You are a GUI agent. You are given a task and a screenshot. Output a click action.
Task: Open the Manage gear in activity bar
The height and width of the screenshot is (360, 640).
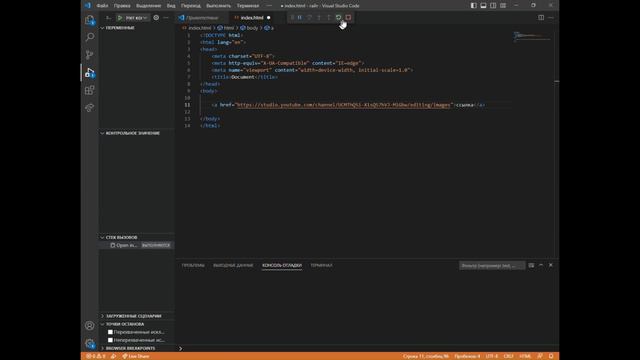coord(89,343)
